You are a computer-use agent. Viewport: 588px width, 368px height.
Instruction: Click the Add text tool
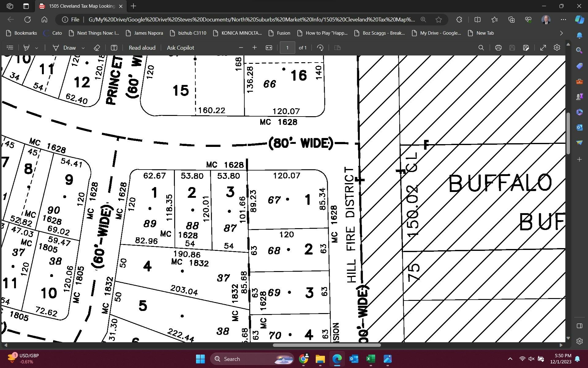tap(114, 48)
